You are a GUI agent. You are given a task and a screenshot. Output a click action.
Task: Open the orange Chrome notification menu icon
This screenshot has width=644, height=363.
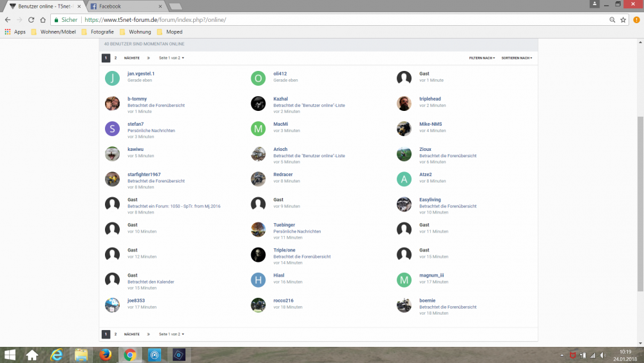pos(636,20)
